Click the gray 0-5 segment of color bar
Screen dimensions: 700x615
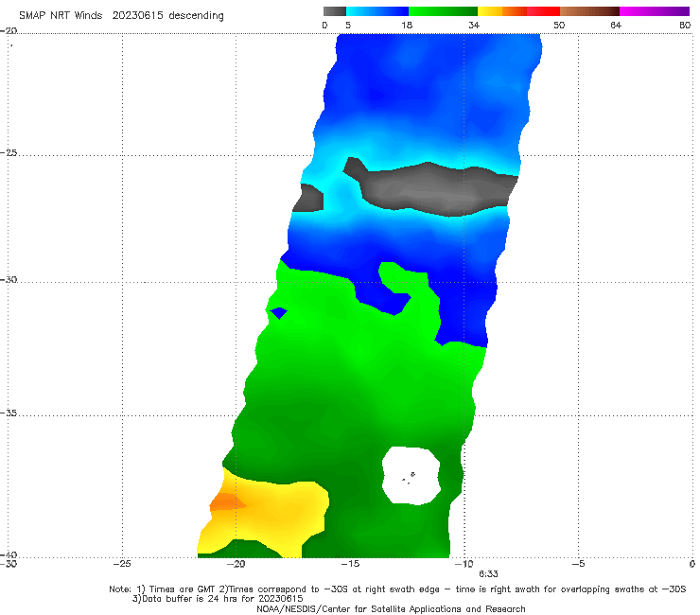335,11
